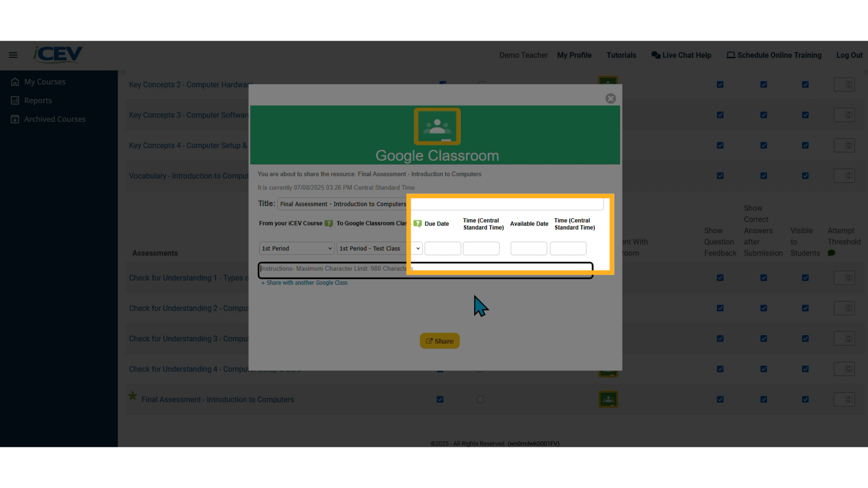Open Check for Understanding 1 assessment
This screenshot has height=488, width=868.
click(x=189, y=278)
